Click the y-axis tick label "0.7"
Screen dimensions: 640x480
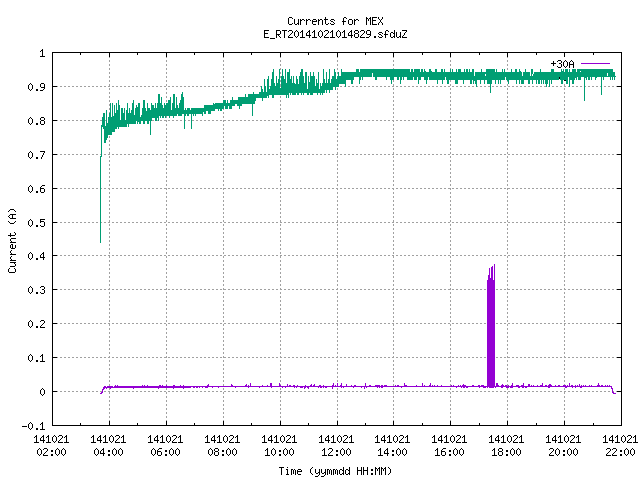[x=36, y=155]
